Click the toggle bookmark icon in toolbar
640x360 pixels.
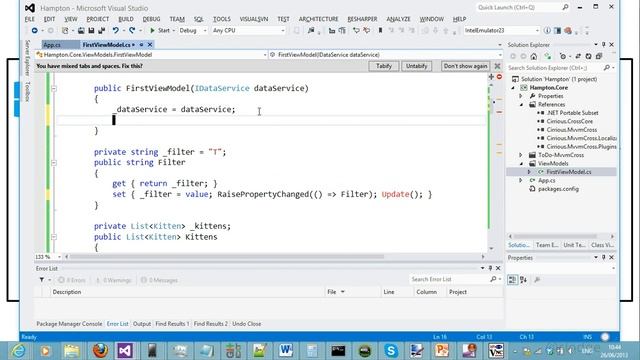tap(380, 31)
